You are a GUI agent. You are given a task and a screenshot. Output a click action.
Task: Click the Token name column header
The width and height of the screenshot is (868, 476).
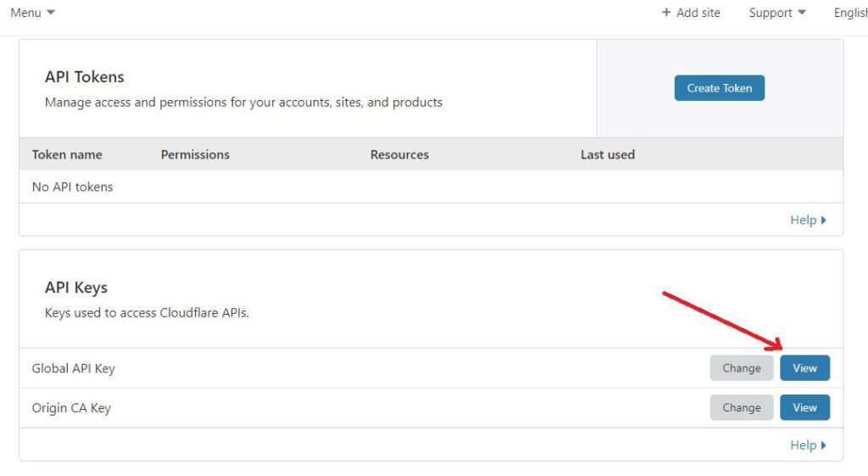point(67,154)
